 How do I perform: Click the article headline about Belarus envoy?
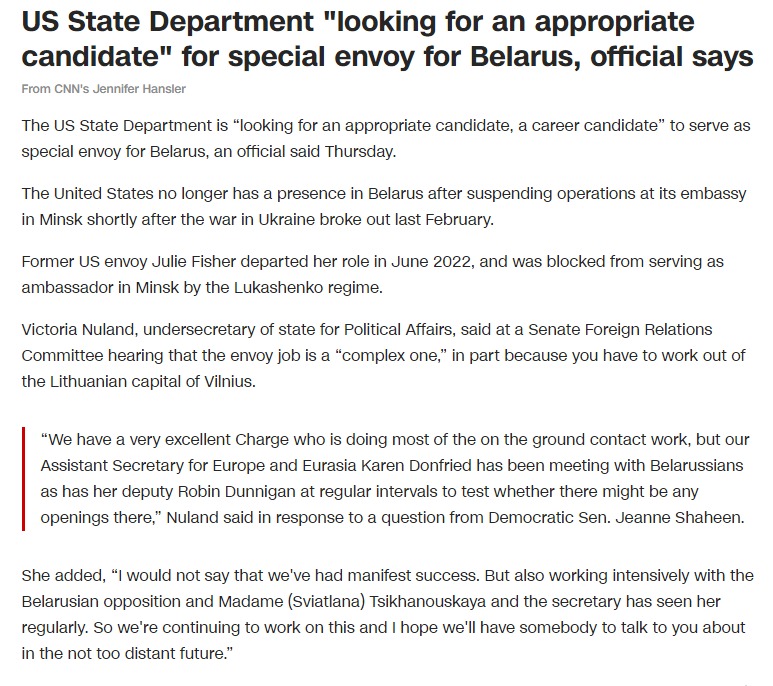(386, 40)
